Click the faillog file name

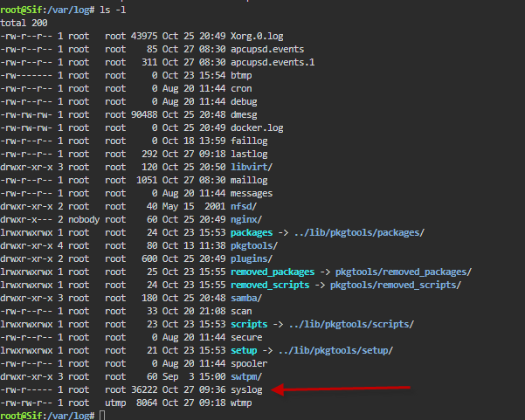249,141
